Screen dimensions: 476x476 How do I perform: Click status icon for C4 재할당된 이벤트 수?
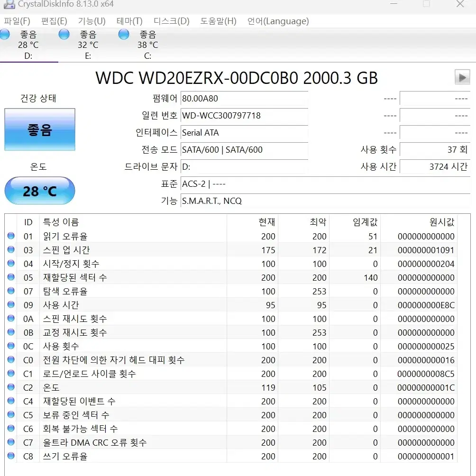click(11, 401)
